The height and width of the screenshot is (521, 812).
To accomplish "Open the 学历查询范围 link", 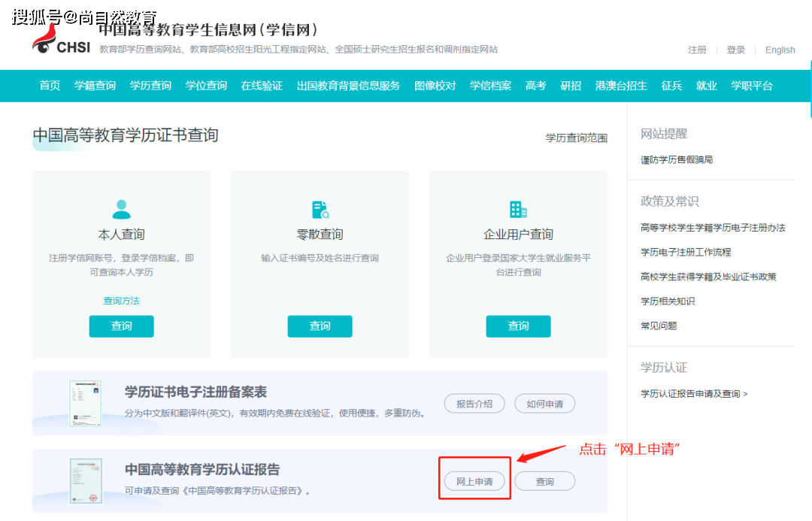I will (x=577, y=138).
